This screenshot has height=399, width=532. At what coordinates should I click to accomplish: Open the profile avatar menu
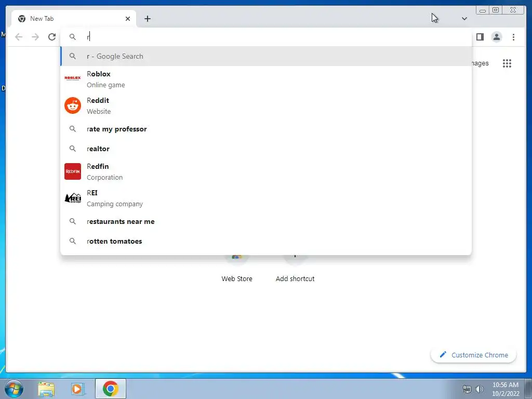click(496, 37)
